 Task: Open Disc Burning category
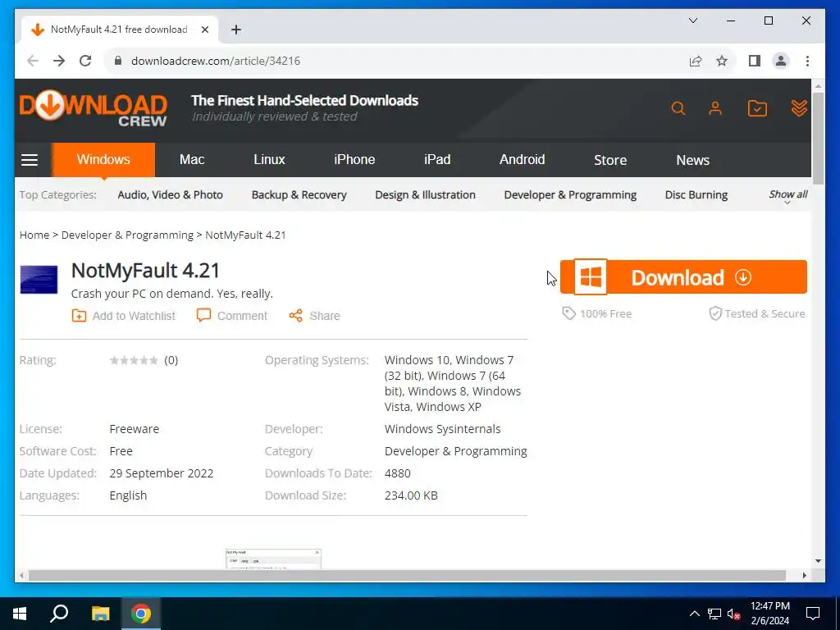(696, 195)
